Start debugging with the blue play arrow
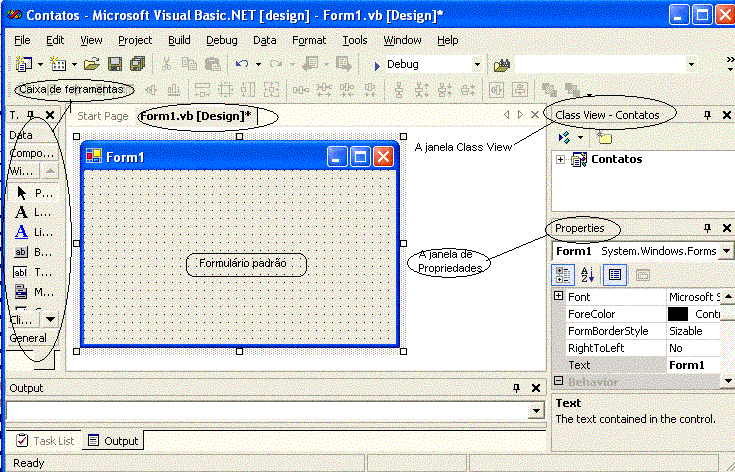 377,66
